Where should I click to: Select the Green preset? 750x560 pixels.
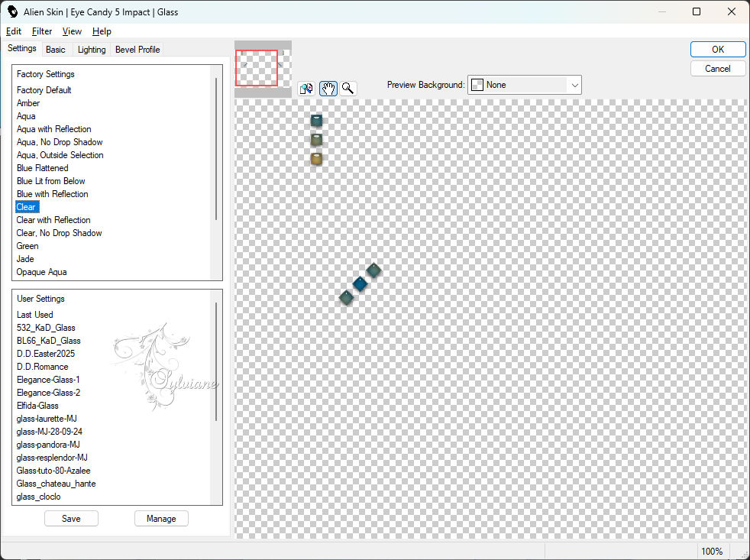[27, 245]
